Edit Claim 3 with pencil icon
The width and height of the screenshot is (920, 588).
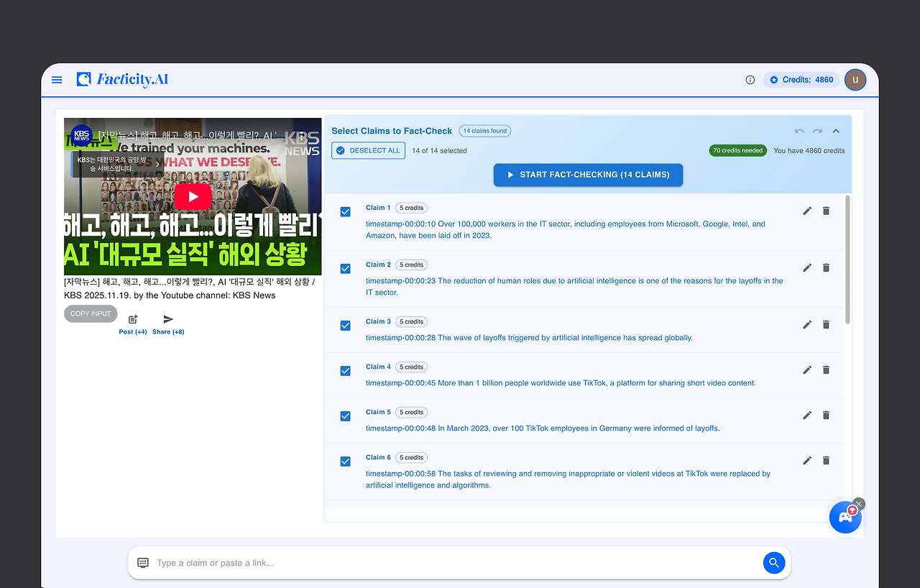pyautogui.click(x=807, y=324)
